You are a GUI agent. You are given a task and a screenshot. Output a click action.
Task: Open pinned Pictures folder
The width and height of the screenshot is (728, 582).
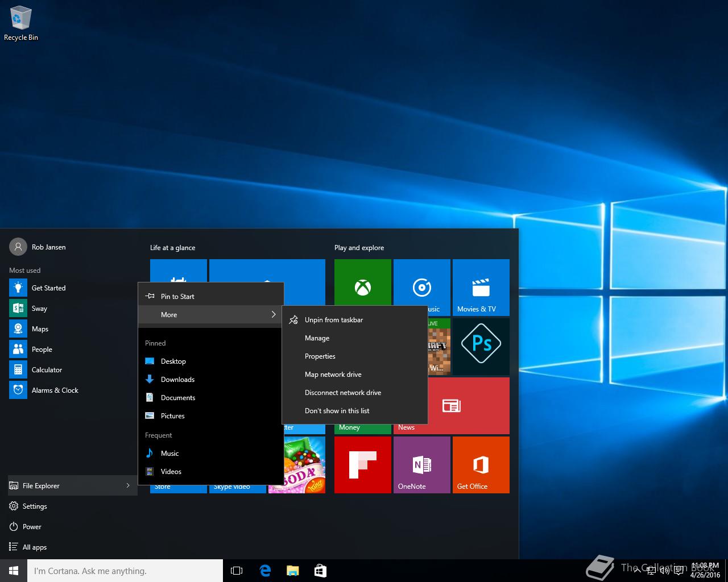pyautogui.click(x=210, y=416)
